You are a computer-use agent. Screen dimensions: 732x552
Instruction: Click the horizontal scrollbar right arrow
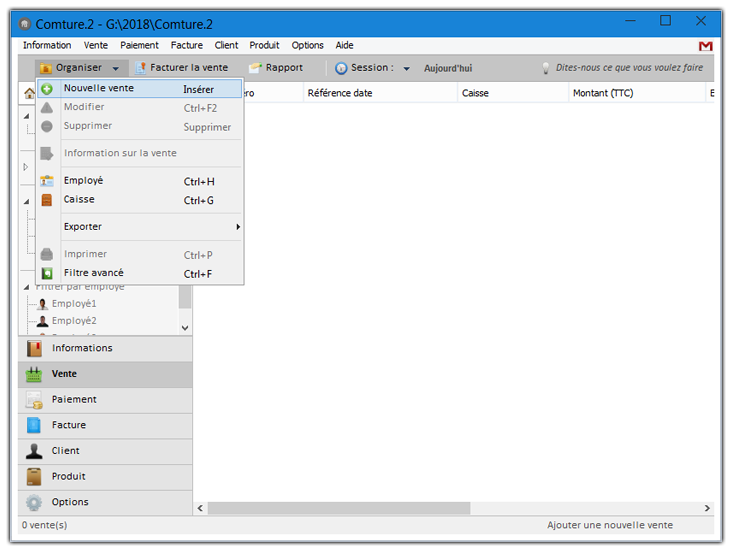(707, 508)
